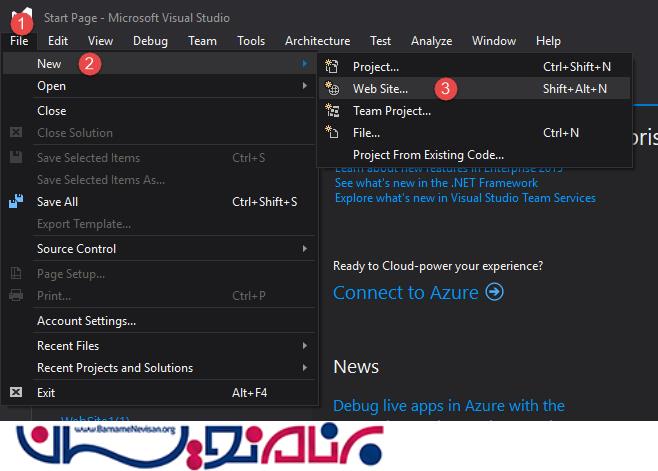Expand the Recent Files submenu

304,346
